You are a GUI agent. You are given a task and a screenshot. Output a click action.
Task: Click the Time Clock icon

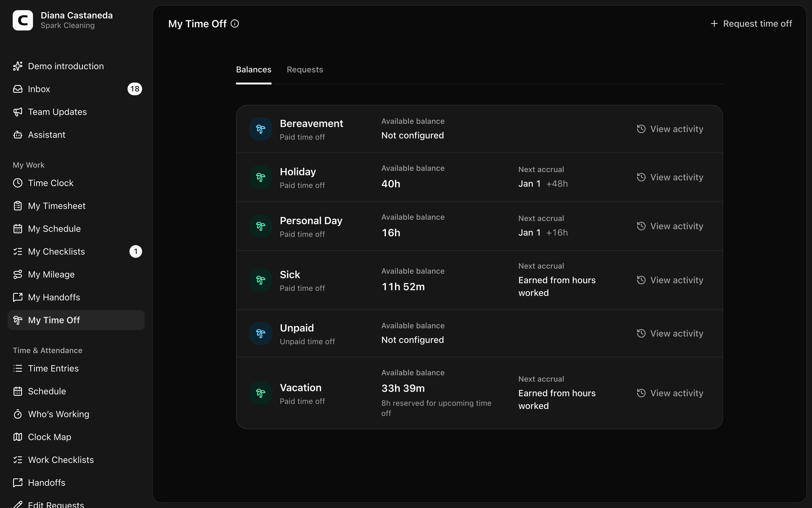(18, 183)
